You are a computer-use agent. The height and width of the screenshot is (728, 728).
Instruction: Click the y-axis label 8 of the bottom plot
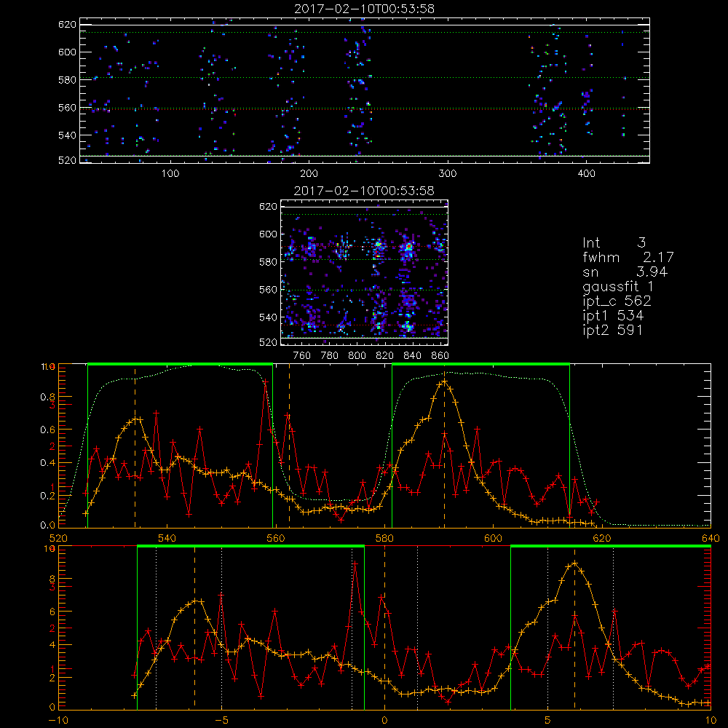[52, 579]
